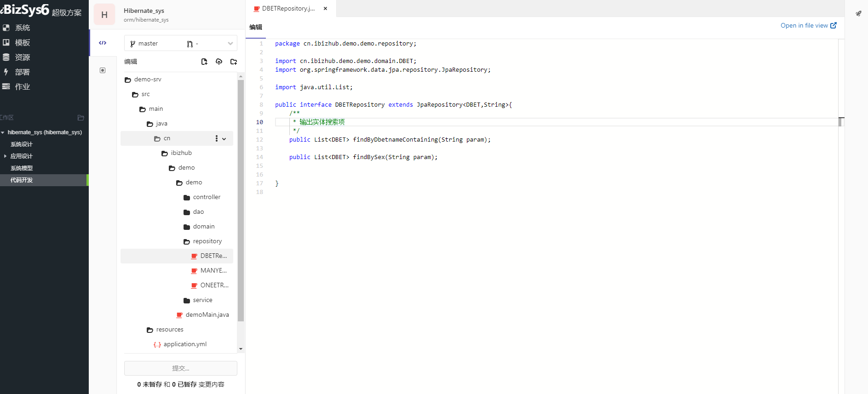
Task: Click Open in file view link
Action: point(808,25)
